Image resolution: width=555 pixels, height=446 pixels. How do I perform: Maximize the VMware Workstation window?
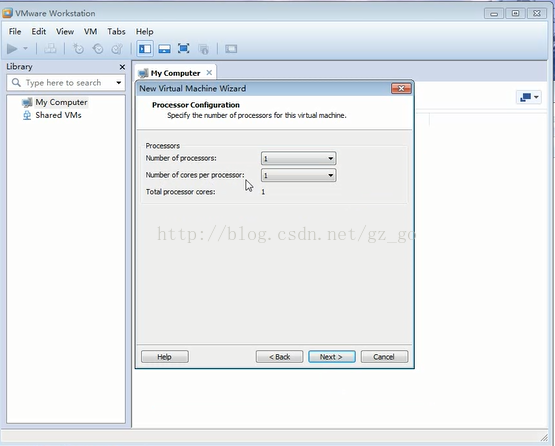[515, 13]
